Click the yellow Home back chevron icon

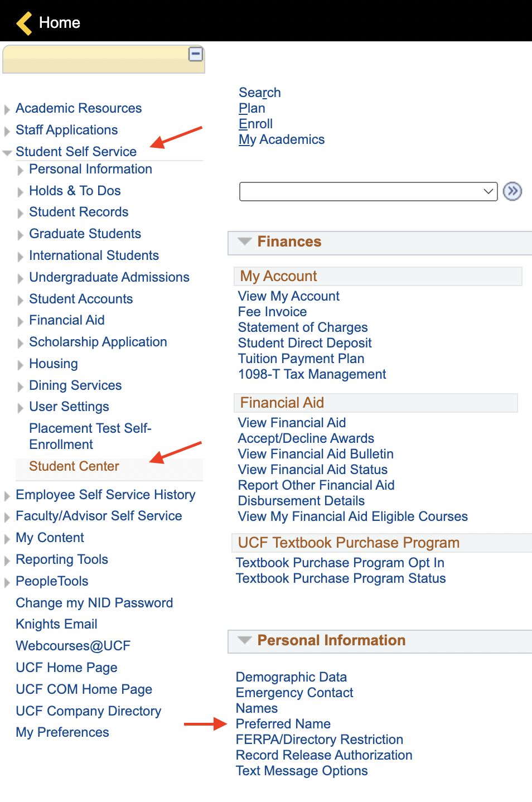[24, 23]
